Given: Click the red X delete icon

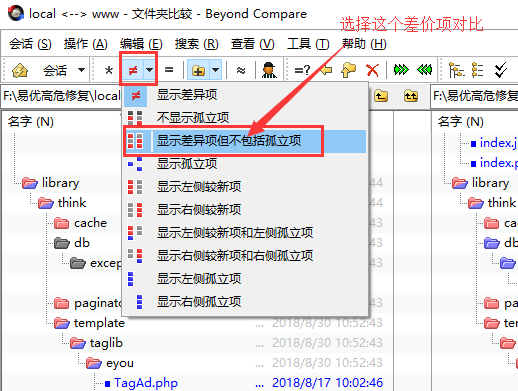Looking at the screenshot, I should tap(372, 70).
